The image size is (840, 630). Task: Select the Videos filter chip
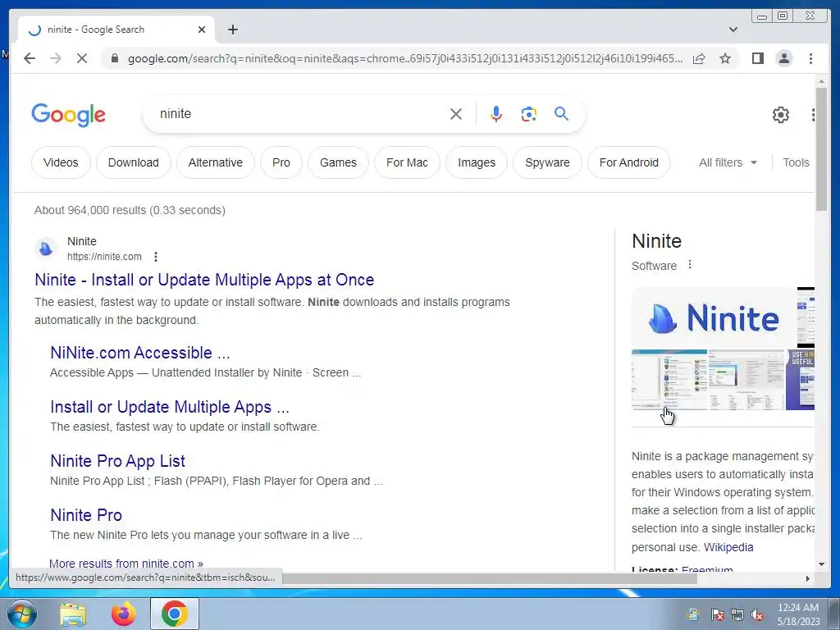click(61, 162)
